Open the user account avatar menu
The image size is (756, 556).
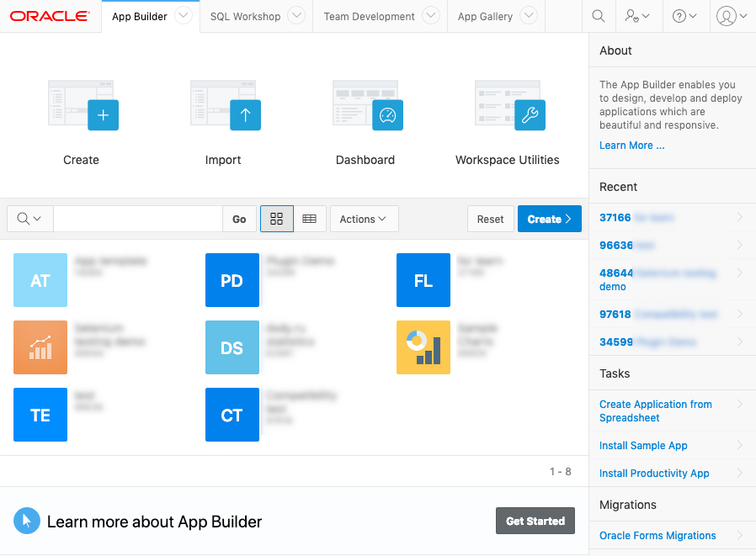(732, 16)
